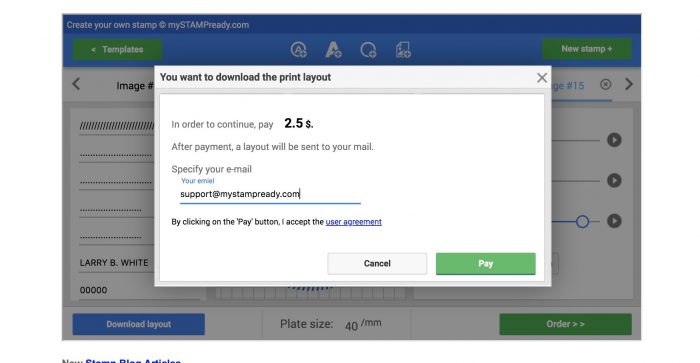This screenshot has height=363, width=700.
Task: Select the LARRY B. WHITE text row
Action: click(116, 263)
